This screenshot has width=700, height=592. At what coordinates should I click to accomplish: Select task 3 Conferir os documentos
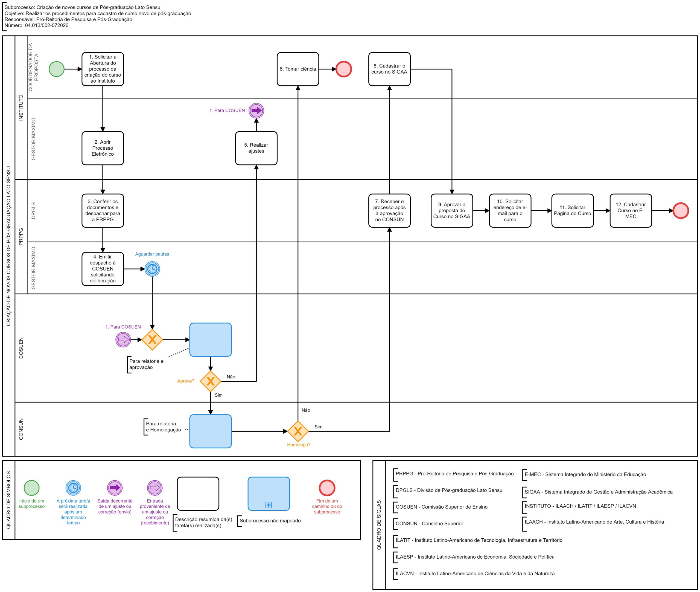tap(103, 211)
